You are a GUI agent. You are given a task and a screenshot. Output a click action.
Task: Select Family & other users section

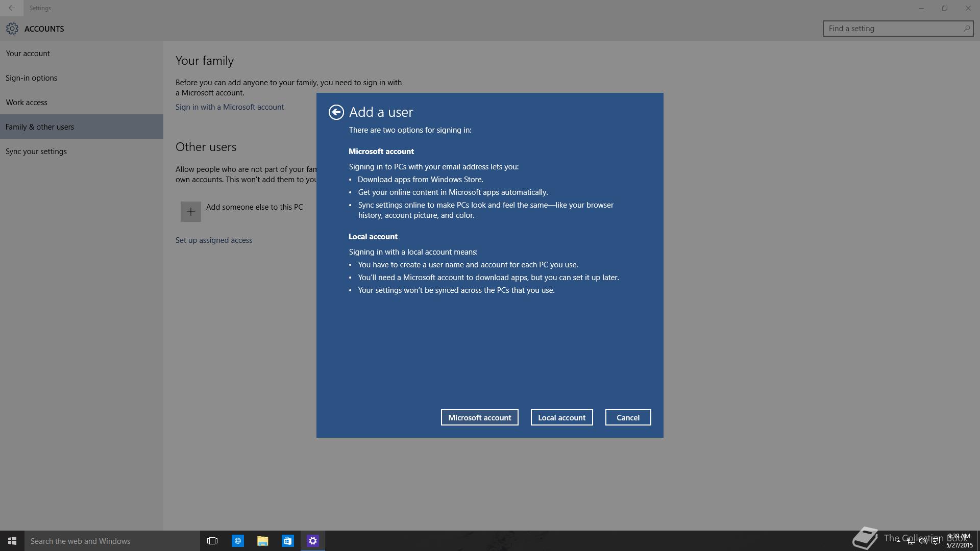tap(82, 127)
